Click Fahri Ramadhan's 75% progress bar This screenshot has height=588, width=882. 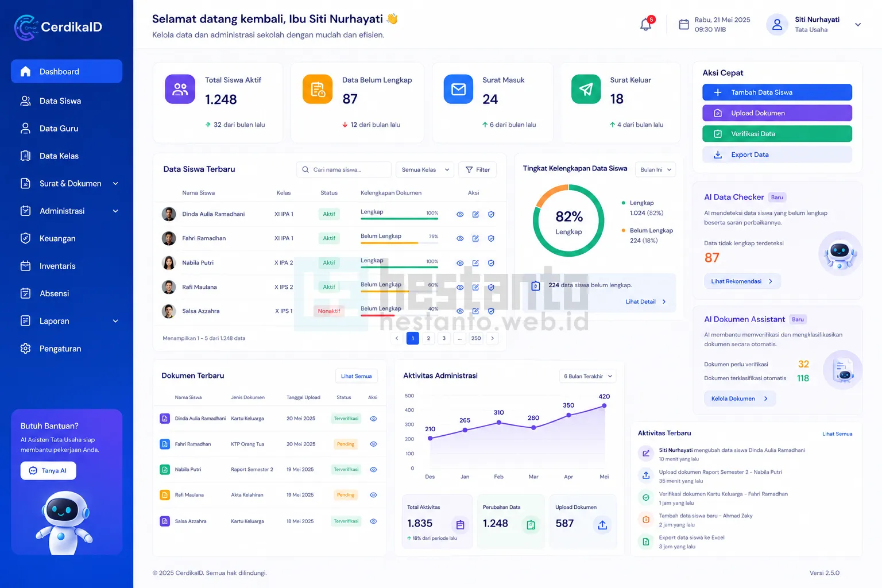click(399, 243)
